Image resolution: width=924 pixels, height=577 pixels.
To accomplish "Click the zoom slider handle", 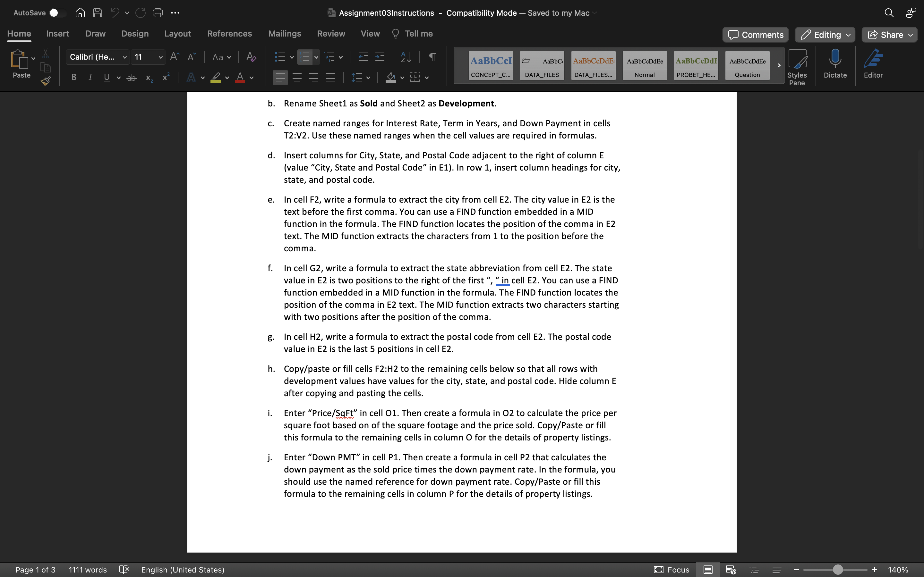I will coord(838,570).
